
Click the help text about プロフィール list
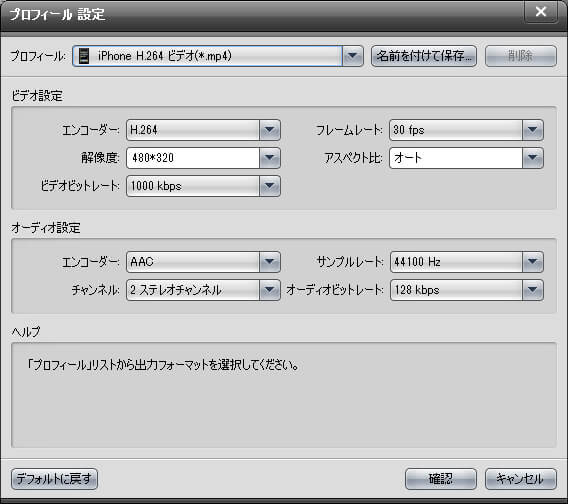(x=163, y=365)
